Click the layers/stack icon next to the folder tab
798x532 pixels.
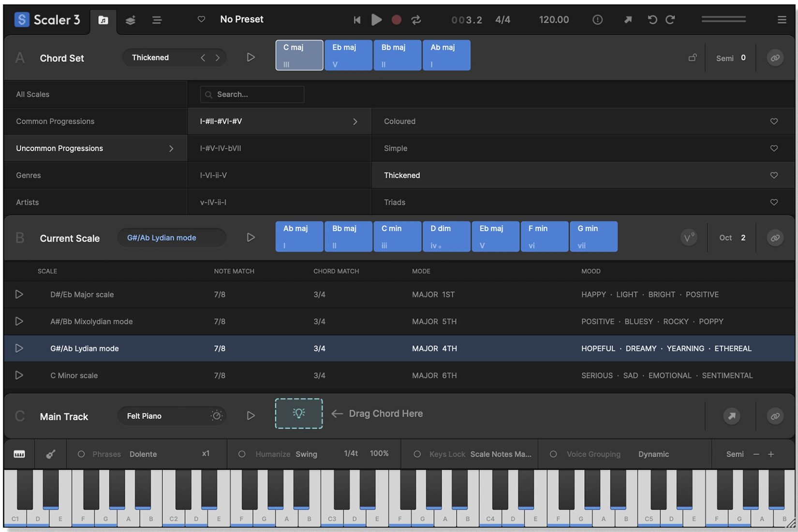click(130, 20)
